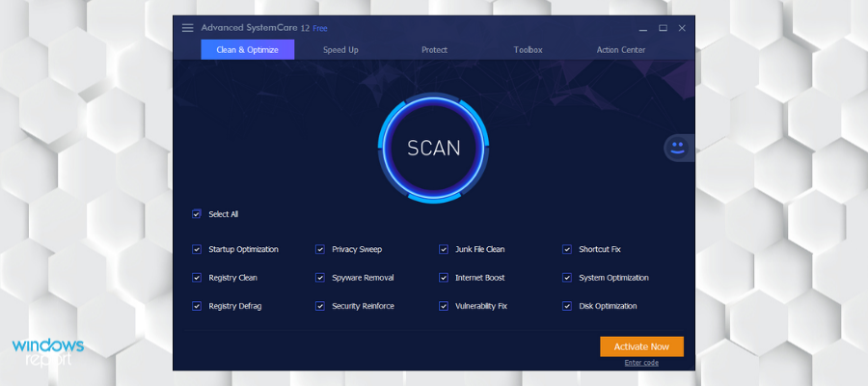Uncheck Registry Defrag checkbox

coord(197,306)
